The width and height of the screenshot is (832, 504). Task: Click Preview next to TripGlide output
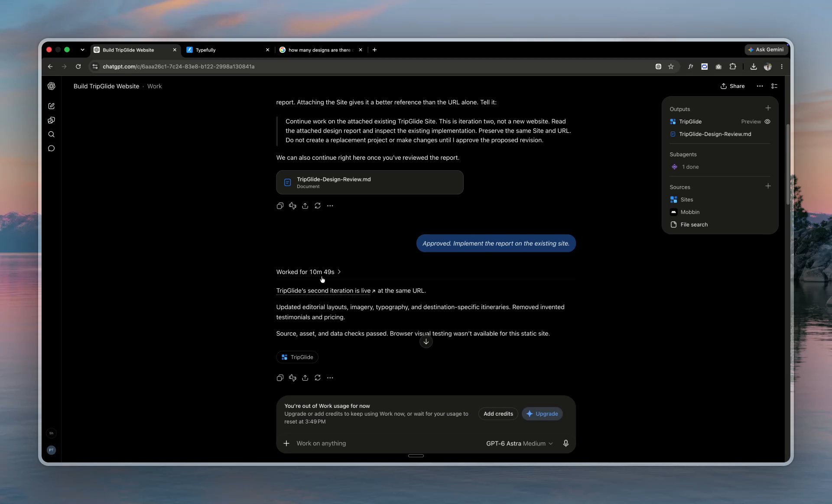(x=751, y=122)
